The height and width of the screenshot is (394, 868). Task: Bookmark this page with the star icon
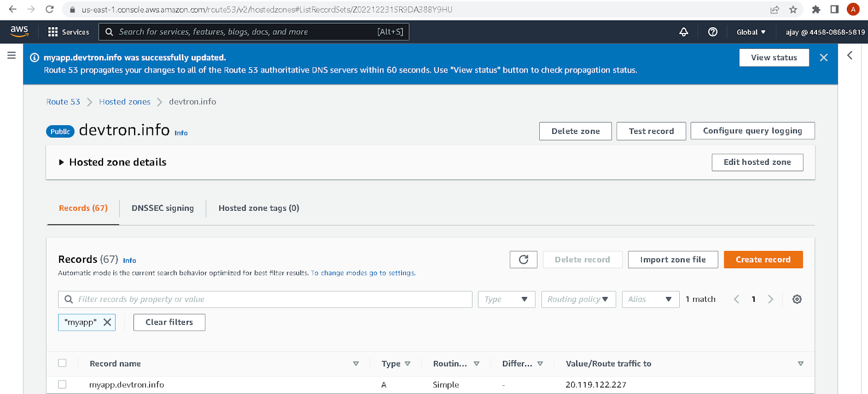[793, 9]
